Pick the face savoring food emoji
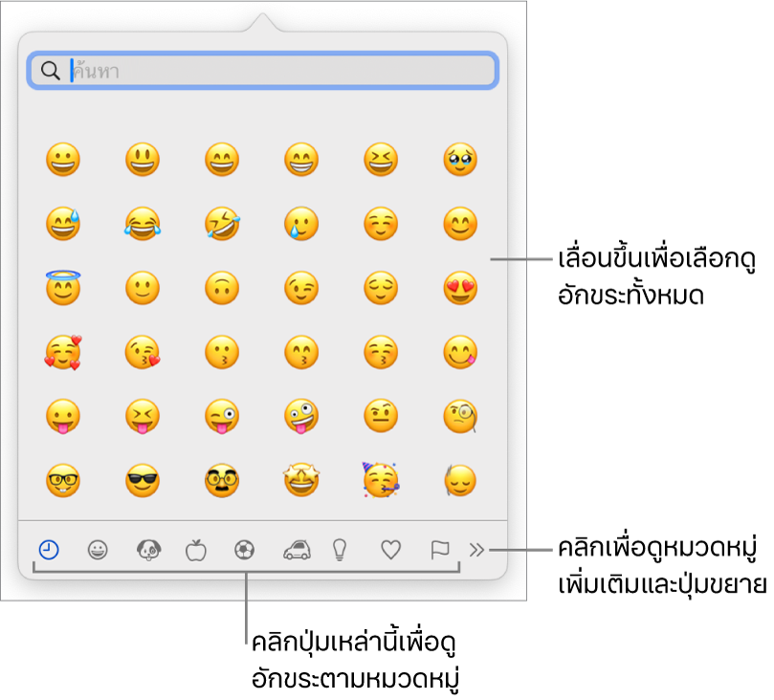Image resolution: width=774 pixels, height=700 pixels. pyautogui.click(x=460, y=352)
